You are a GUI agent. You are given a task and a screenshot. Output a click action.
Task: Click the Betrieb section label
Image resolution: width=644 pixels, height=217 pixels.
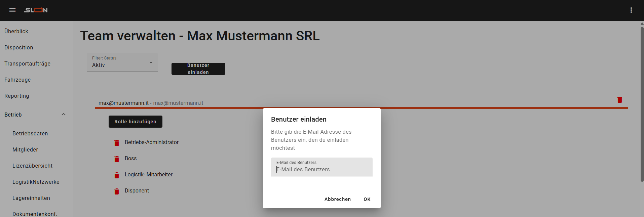click(x=13, y=115)
